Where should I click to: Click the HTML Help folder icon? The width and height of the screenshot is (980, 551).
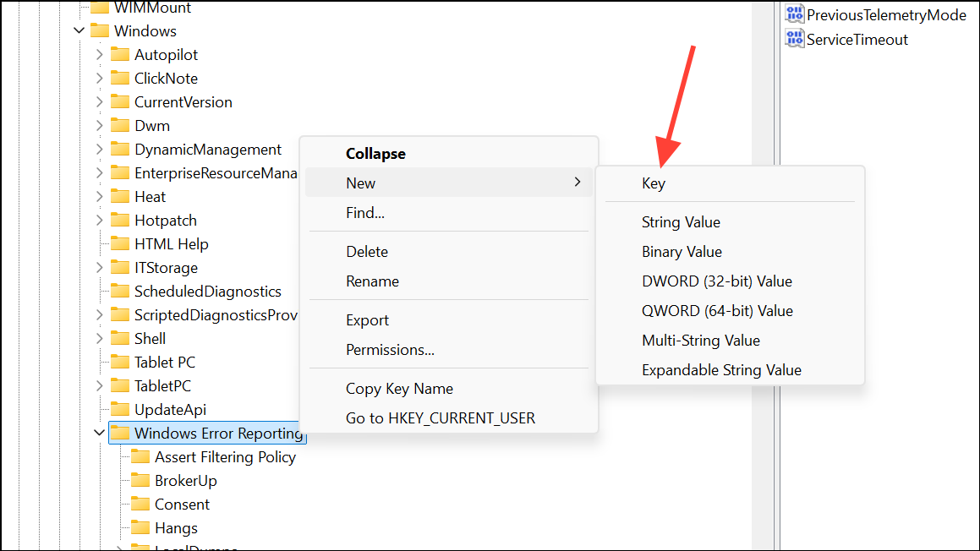120,244
